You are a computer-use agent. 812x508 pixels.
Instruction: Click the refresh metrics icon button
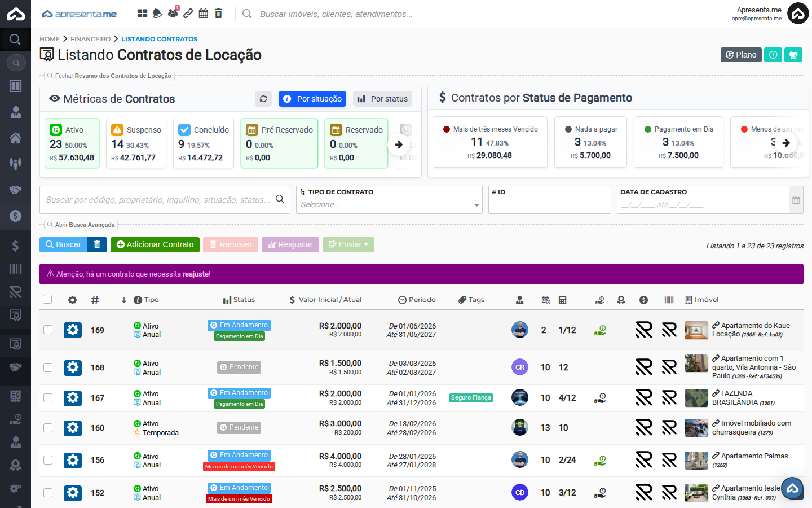pyautogui.click(x=263, y=99)
